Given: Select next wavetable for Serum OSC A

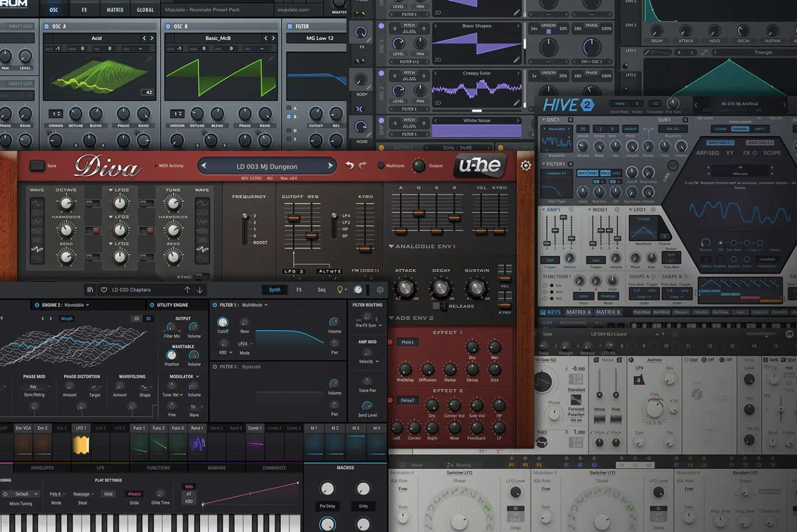Looking at the screenshot, I should pos(152,38).
